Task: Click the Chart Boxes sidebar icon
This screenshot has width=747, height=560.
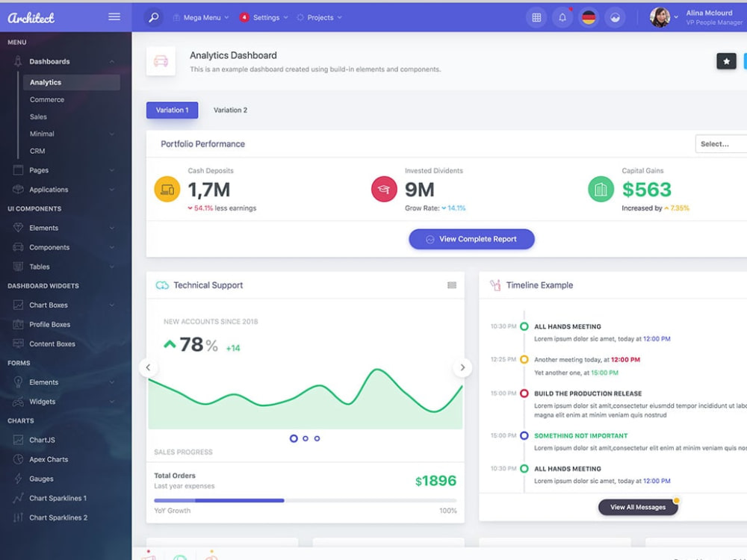Action: click(x=18, y=305)
